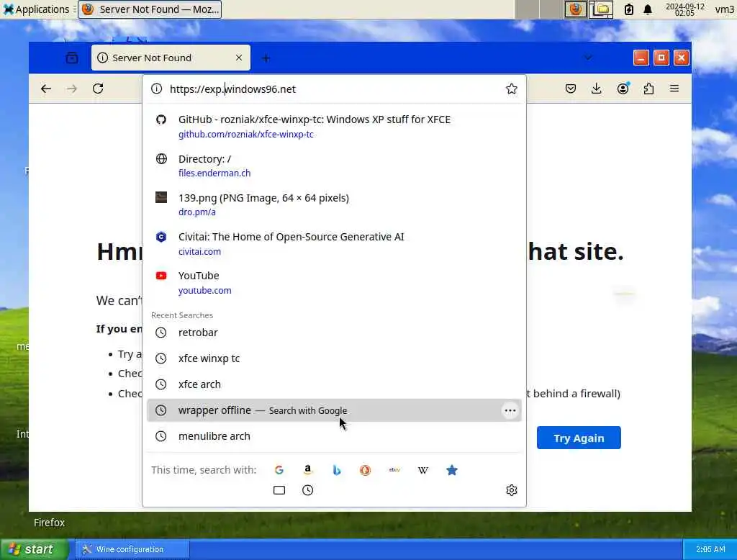737x560 pixels.
Task: Select the Server Not Found tab
Action: pos(171,58)
